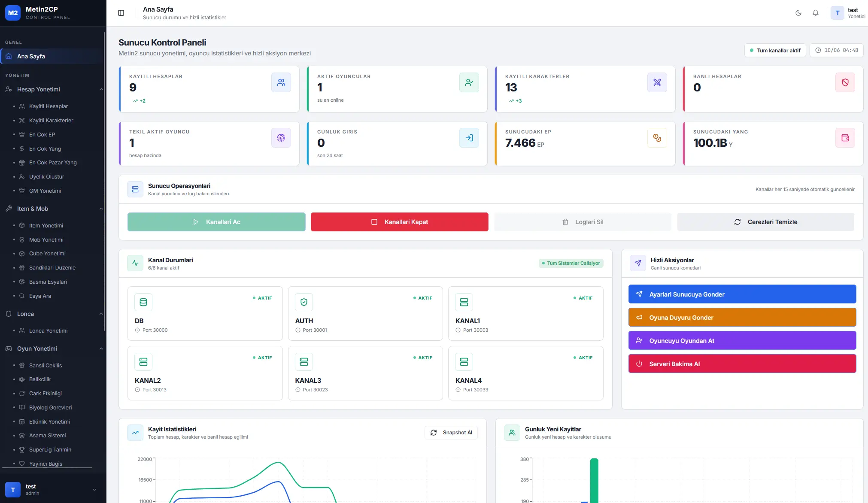Click the Kayitli Hesaplar users icon
Image resolution: width=868 pixels, height=503 pixels.
(x=281, y=82)
